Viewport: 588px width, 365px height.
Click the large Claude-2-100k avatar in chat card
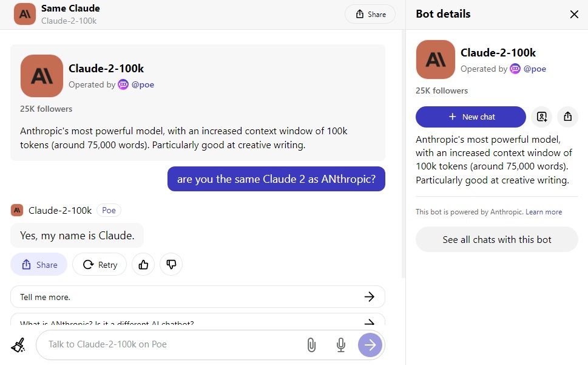[x=42, y=76]
